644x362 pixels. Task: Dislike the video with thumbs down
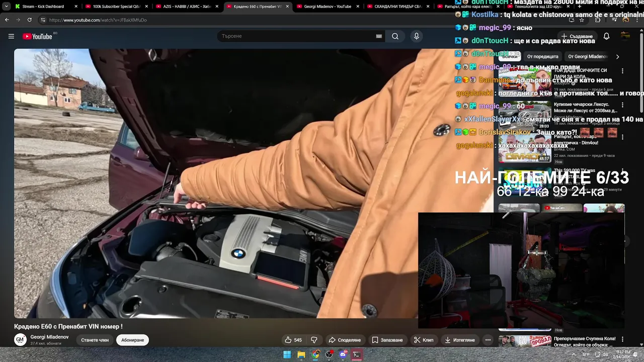pos(314,340)
